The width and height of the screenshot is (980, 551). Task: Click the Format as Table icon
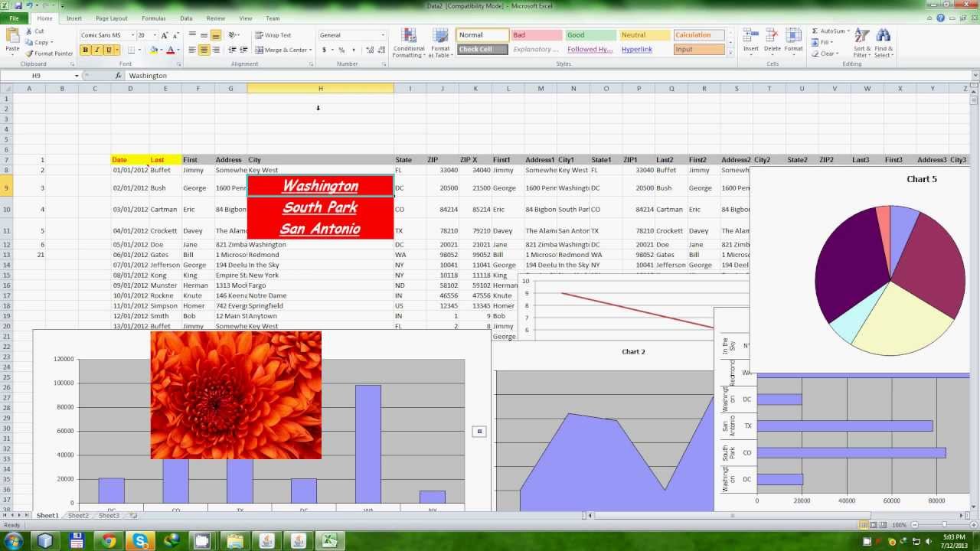pos(440,36)
